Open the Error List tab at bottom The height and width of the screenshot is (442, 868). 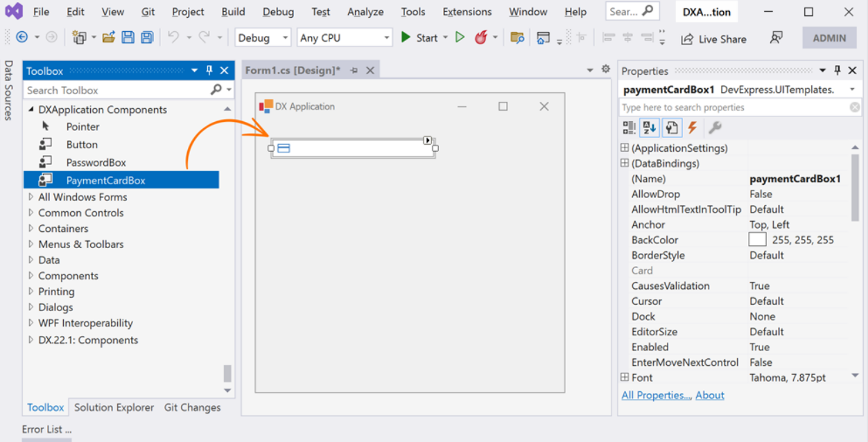(x=46, y=429)
